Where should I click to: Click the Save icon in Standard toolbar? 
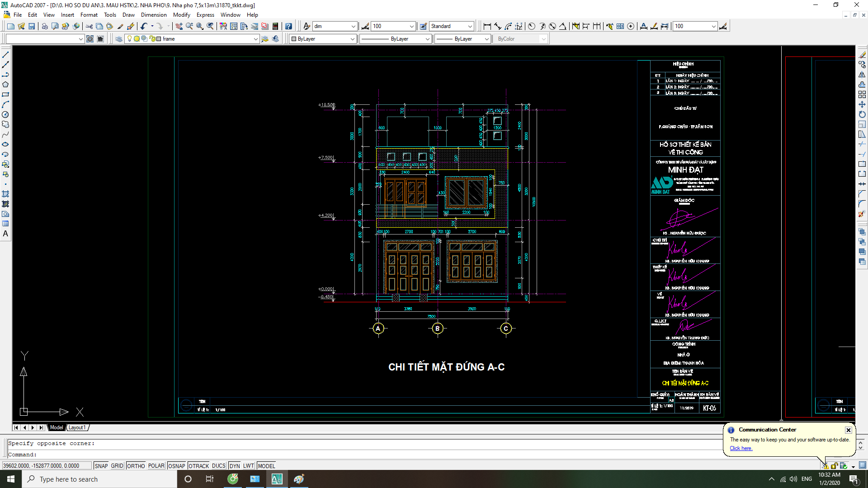(32, 26)
